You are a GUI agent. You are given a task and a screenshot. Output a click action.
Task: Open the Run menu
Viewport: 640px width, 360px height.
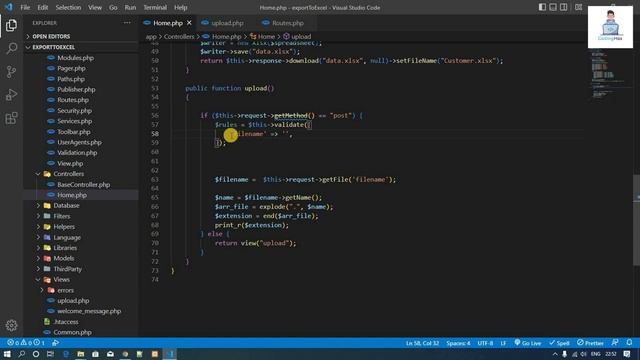tap(130, 7)
